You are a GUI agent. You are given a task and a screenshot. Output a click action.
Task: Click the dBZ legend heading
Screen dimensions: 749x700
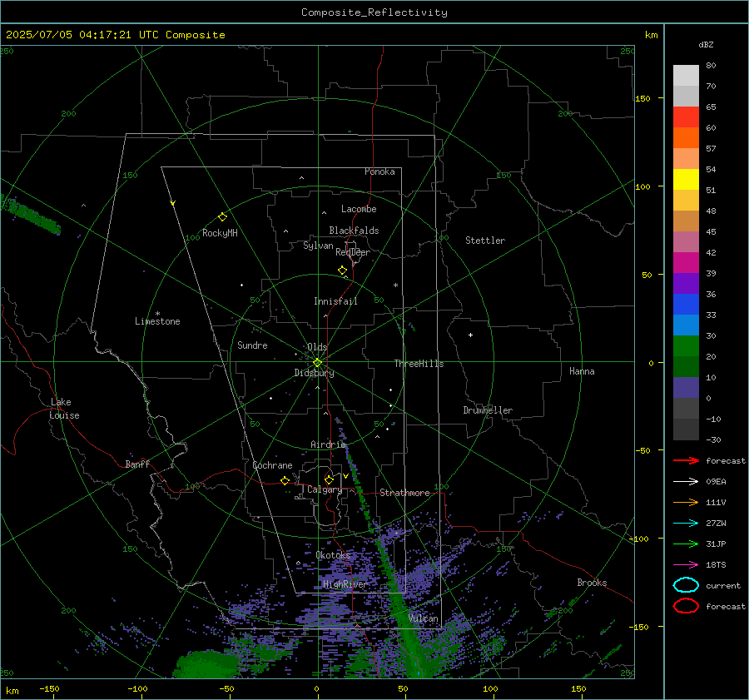(x=706, y=44)
